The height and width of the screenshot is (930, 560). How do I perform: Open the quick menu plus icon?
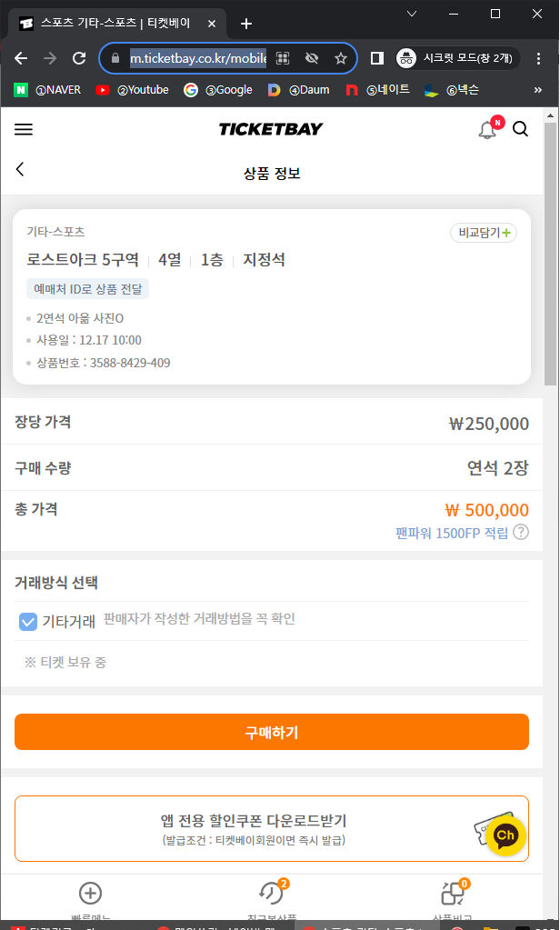[91, 893]
